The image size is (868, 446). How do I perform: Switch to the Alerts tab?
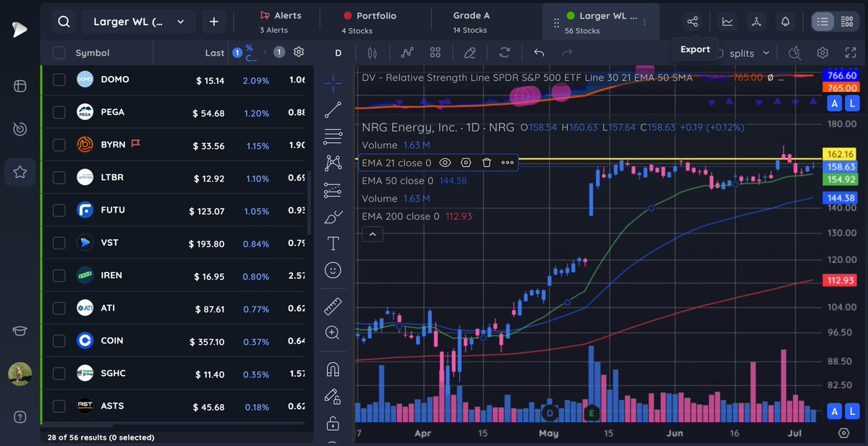click(x=280, y=22)
